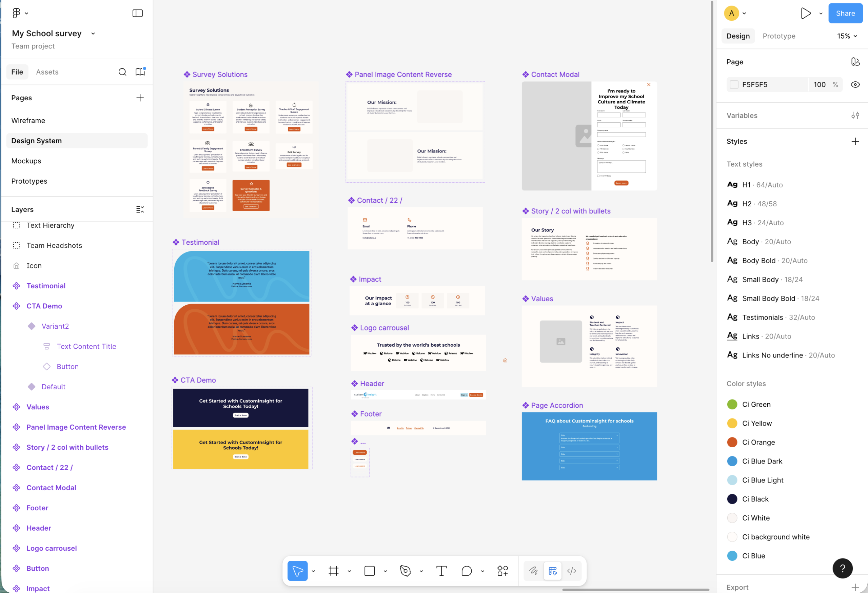
Task: Toggle page background color visibility eye
Action: point(855,85)
